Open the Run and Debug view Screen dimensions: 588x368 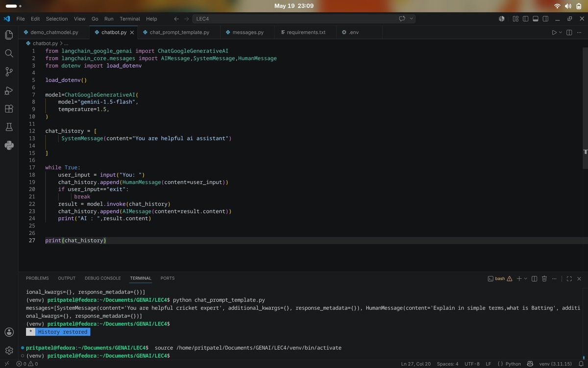point(9,90)
